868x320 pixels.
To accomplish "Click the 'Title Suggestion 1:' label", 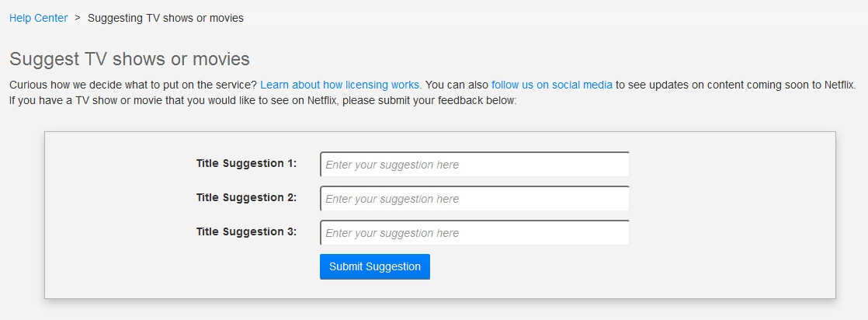I will click(246, 164).
